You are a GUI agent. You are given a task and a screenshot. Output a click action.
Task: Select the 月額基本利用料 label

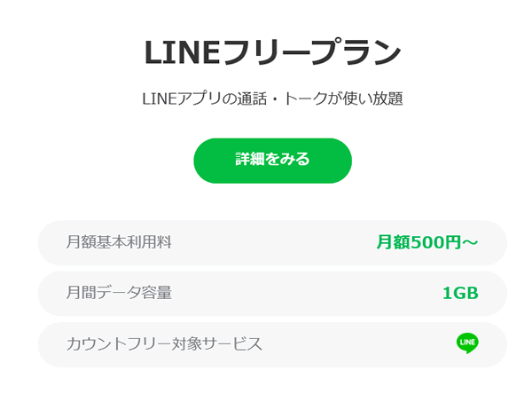tap(119, 242)
